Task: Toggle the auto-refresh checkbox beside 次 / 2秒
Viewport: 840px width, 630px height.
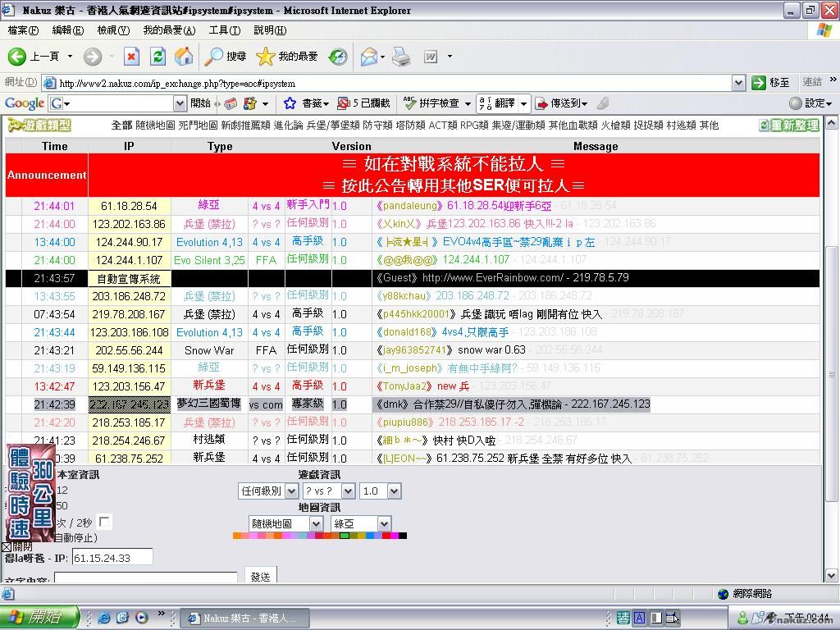Action: tap(104, 522)
